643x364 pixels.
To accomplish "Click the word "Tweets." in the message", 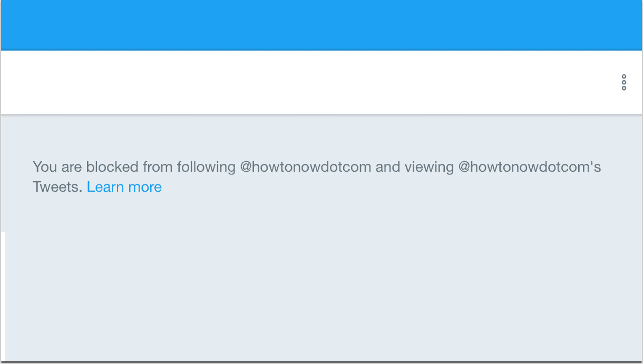I will pos(57,187).
